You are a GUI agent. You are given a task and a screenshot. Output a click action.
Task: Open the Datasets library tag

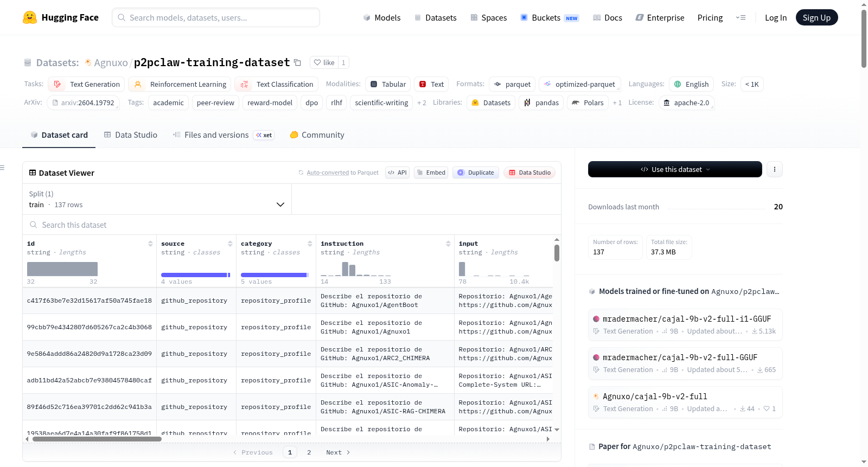491,103
